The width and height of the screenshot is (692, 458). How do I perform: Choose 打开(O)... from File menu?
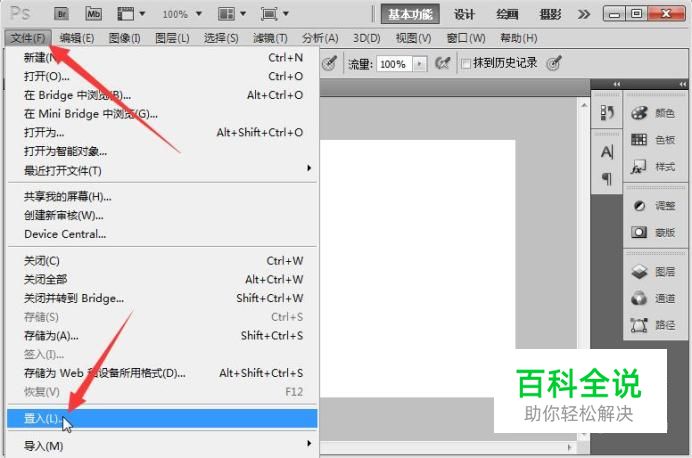pyautogui.click(x=162, y=76)
